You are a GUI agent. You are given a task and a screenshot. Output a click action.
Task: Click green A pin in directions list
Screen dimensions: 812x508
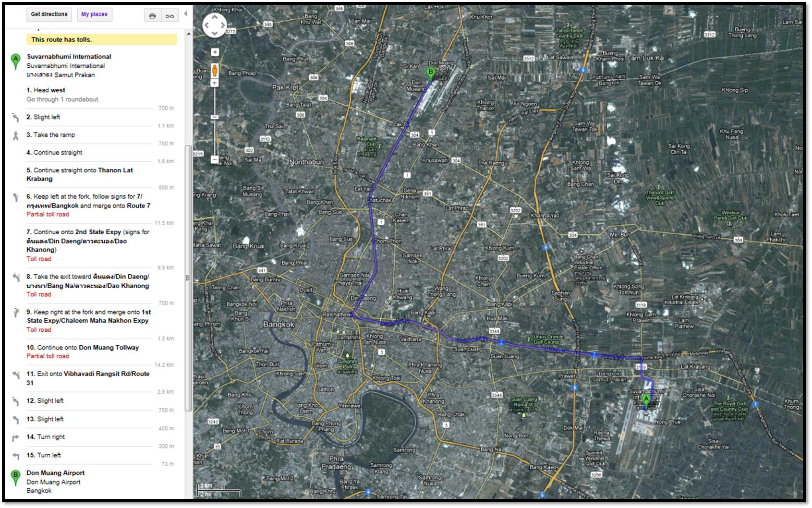(16, 61)
